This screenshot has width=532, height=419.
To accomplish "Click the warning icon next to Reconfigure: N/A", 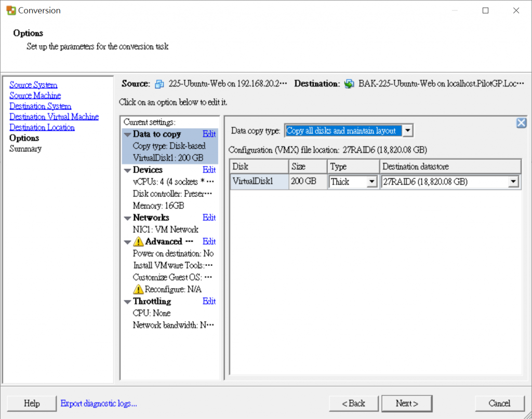I will (138, 289).
